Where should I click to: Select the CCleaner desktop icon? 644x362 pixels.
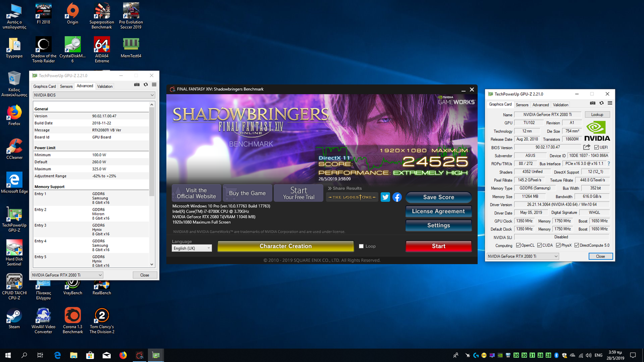coord(14,149)
